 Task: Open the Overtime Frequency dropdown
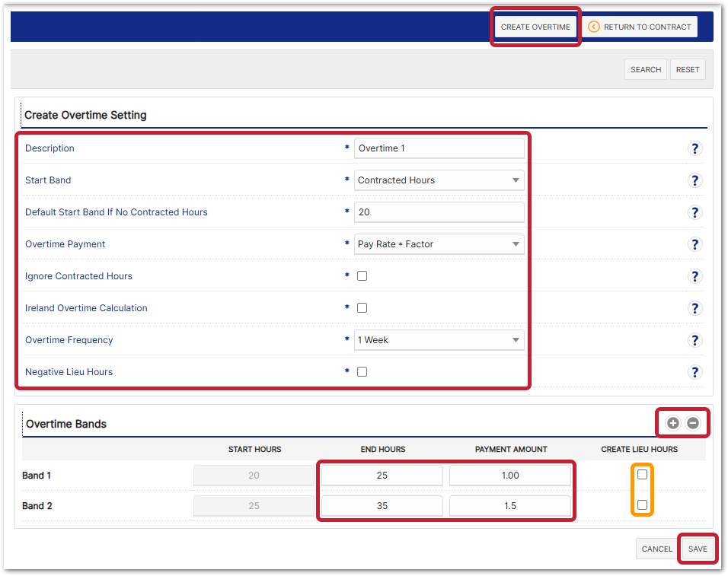(x=439, y=340)
